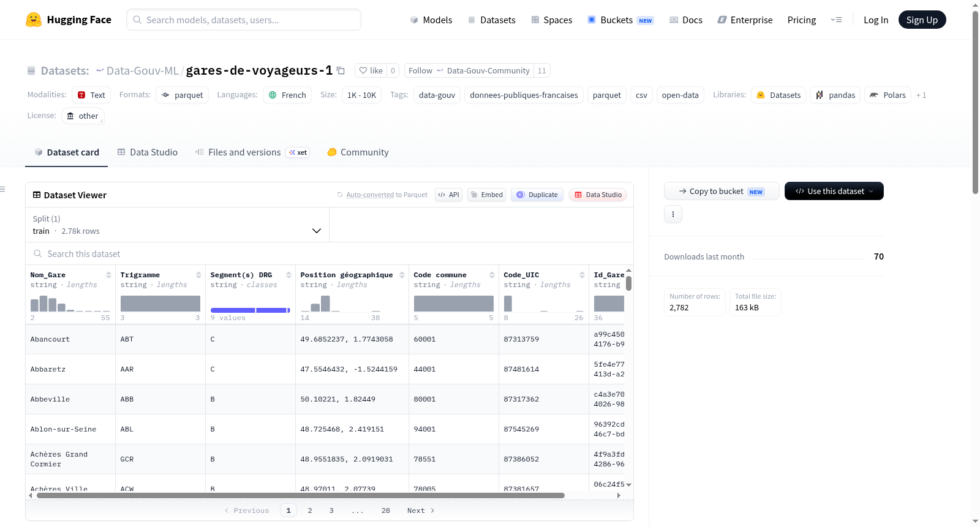The height and width of the screenshot is (527, 980).
Task: Click the Segment(s) DRG classes distribution bar
Action: pyautogui.click(x=251, y=310)
